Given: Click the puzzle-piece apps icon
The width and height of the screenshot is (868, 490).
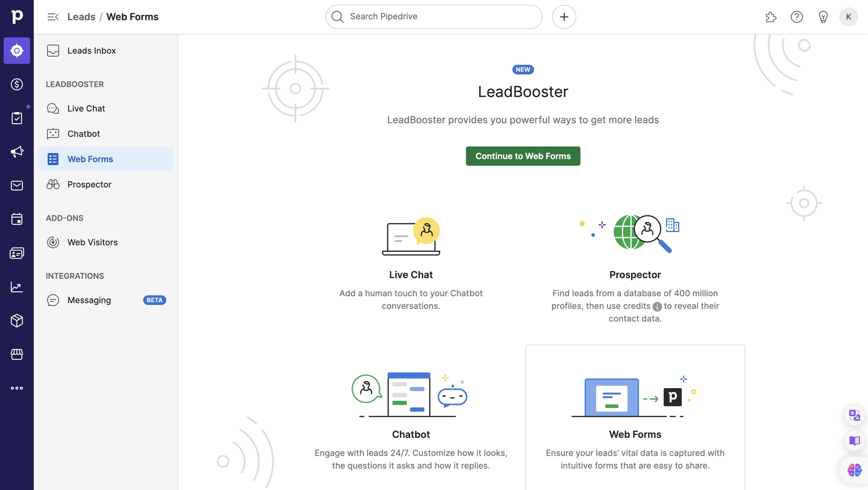Looking at the screenshot, I should [771, 17].
